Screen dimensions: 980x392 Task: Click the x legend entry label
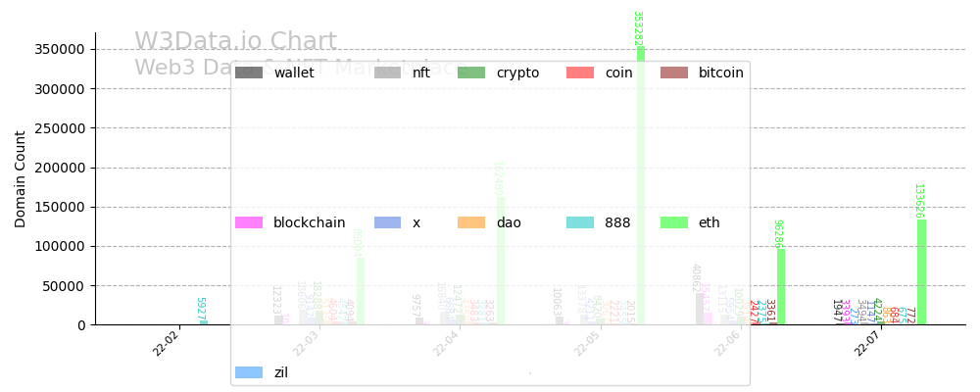point(416,222)
